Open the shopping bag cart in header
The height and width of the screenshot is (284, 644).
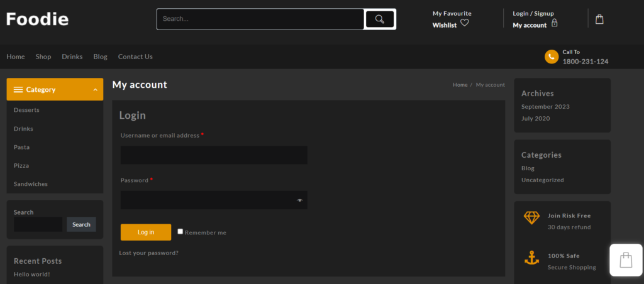pos(599,19)
